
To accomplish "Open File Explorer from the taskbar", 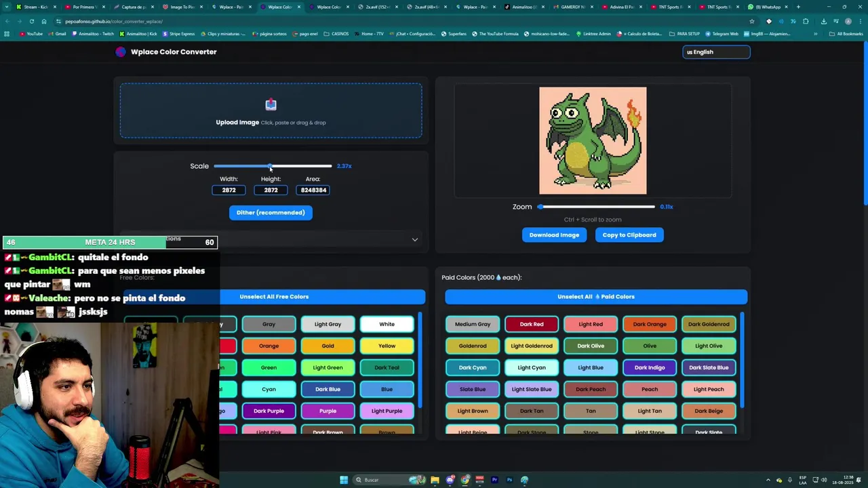I will pyautogui.click(x=435, y=480).
